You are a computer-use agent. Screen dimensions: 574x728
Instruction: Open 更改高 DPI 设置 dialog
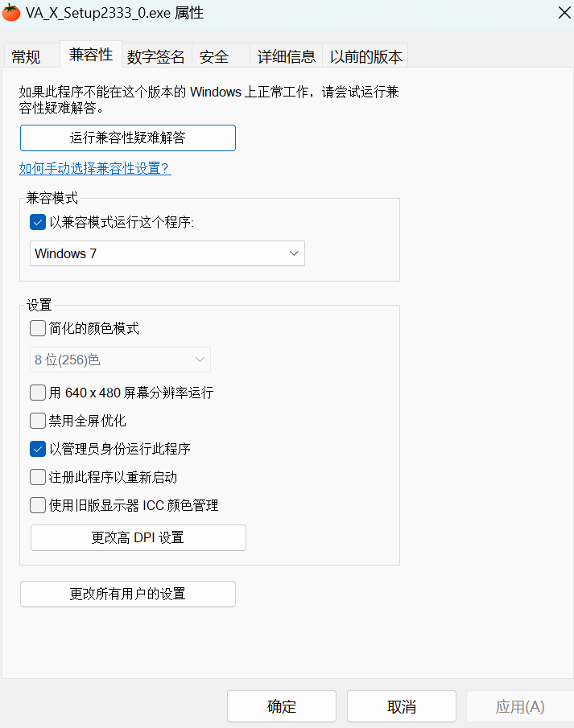(x=138, y=537)
